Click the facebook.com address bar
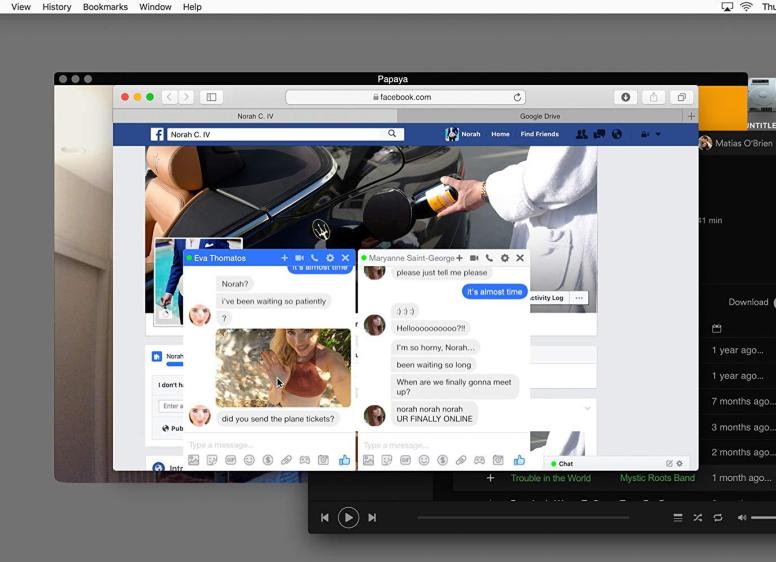This screenshot has height=562, width=776. point(405,97)
